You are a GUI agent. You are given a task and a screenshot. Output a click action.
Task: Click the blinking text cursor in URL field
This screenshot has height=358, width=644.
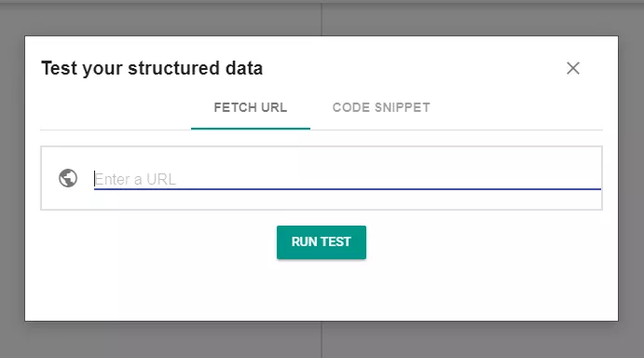pyautogui.click(x=94, y=179)
